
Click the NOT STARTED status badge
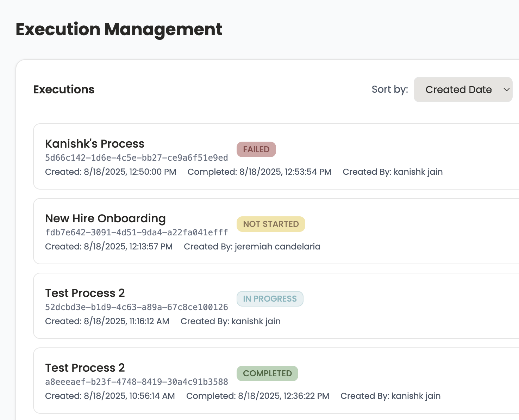coord(270,224)
